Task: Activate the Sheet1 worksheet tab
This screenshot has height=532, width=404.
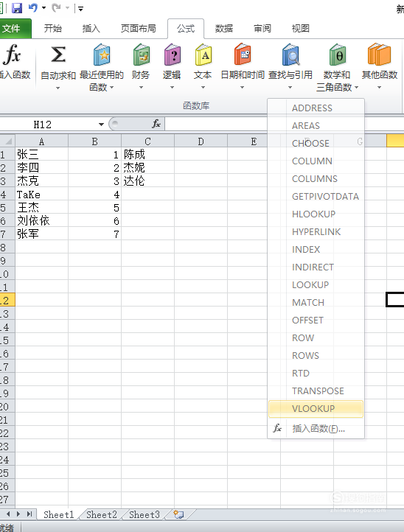Action: click(59, 515)
